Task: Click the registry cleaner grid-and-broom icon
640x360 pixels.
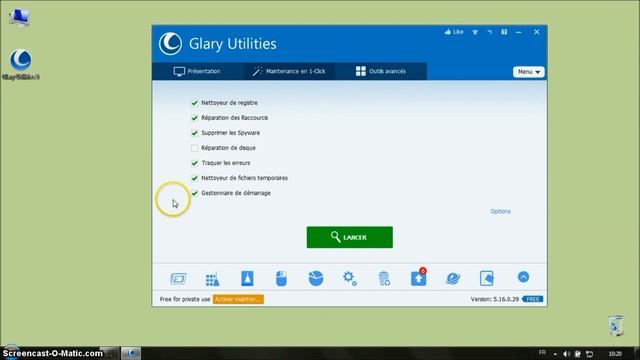Action: tap(212, 279)
